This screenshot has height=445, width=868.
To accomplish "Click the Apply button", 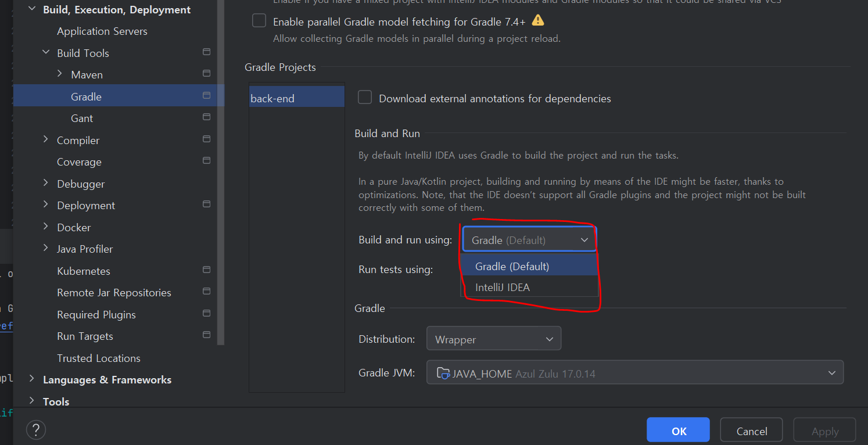I will click(x=825, y=430).
